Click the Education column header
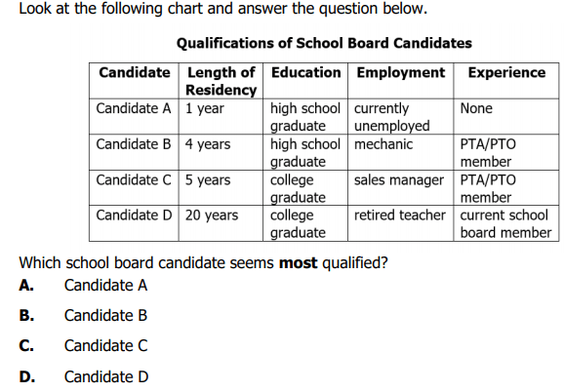Image resolution: width=564 pixels, height=392 pixels. pyautogui.click(x=305, y=72)
